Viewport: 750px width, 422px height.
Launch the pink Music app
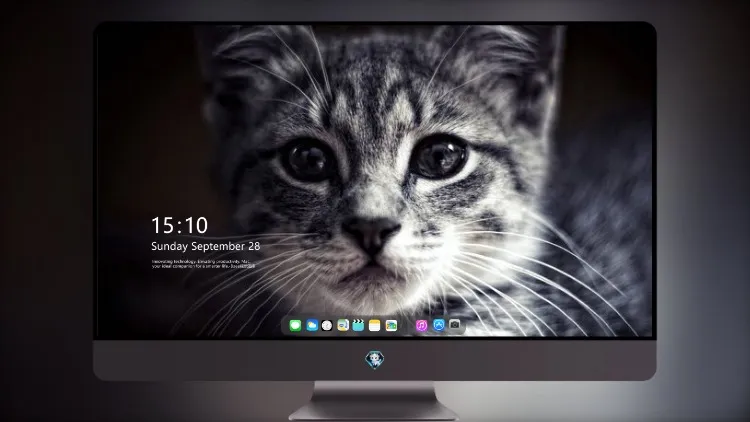[x=421, y=325]
